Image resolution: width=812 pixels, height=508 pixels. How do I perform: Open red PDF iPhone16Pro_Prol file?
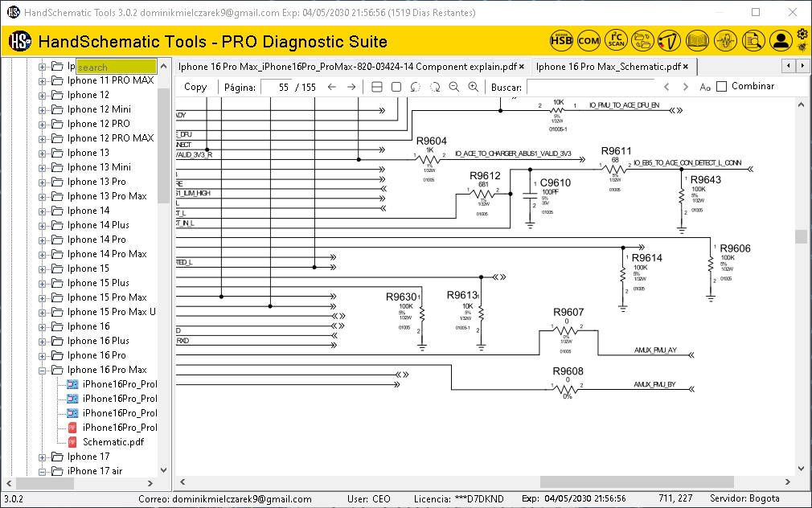[120, 428]
